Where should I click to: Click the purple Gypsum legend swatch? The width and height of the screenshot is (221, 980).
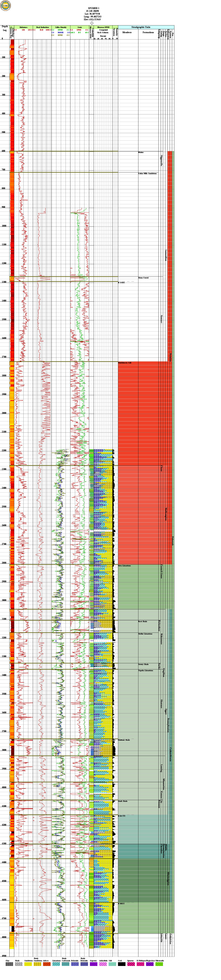click(x=94, y=964)
